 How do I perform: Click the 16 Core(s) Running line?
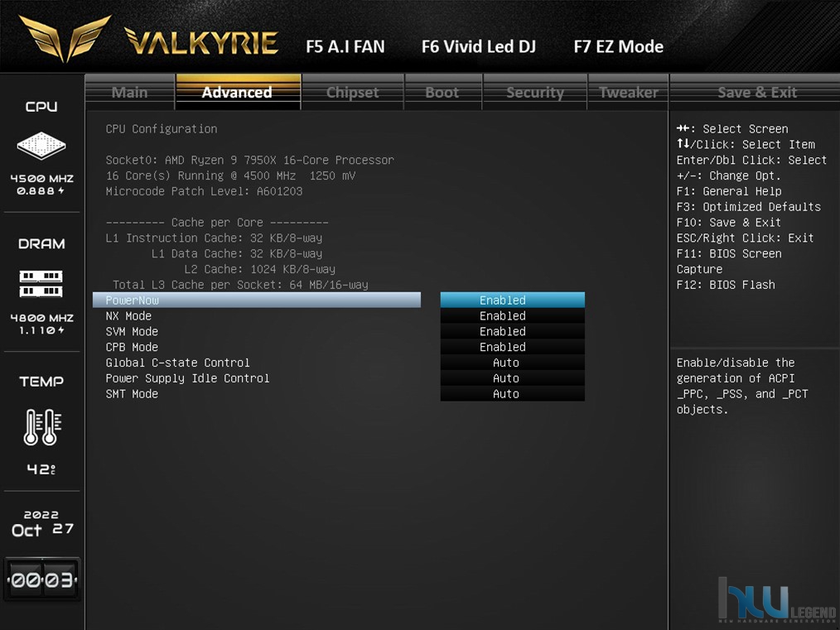[x=230, y=176]
